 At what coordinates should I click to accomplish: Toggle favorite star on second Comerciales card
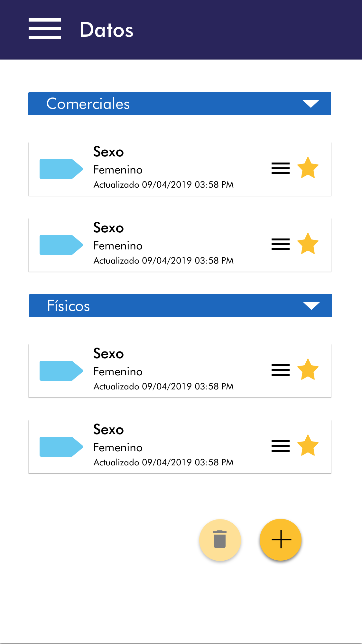click(308, 244)
